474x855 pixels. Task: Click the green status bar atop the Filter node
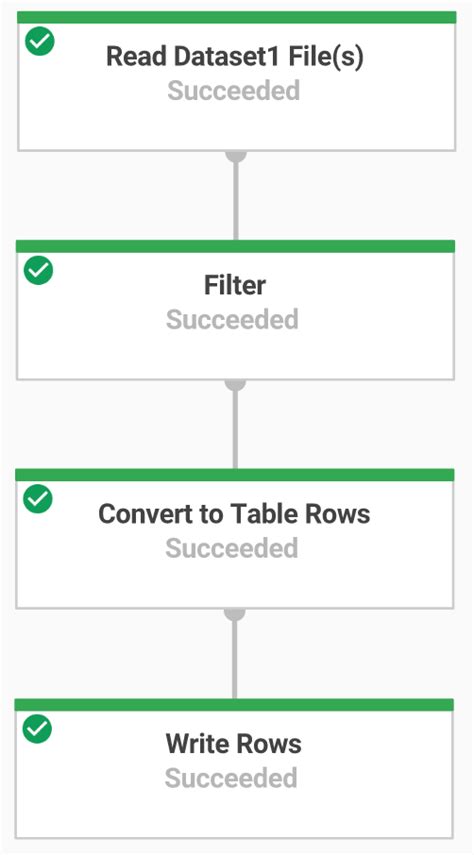coord(236,246)
